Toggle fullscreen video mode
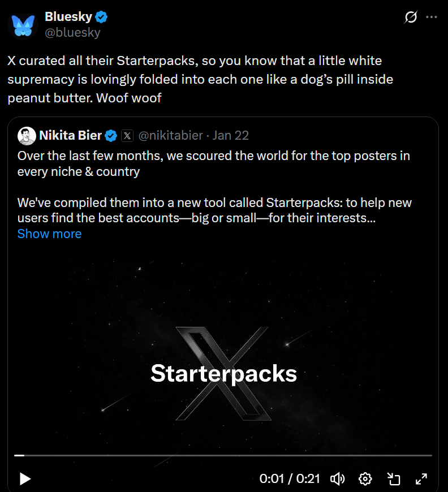The width and height of the screenshot is (448, 492). tap(421, 479)
